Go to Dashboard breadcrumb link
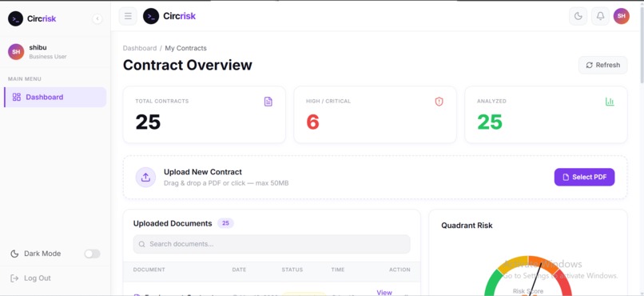The height and width of the screenshot is (296, 644). pyautogui.click(x=140, y=48)
